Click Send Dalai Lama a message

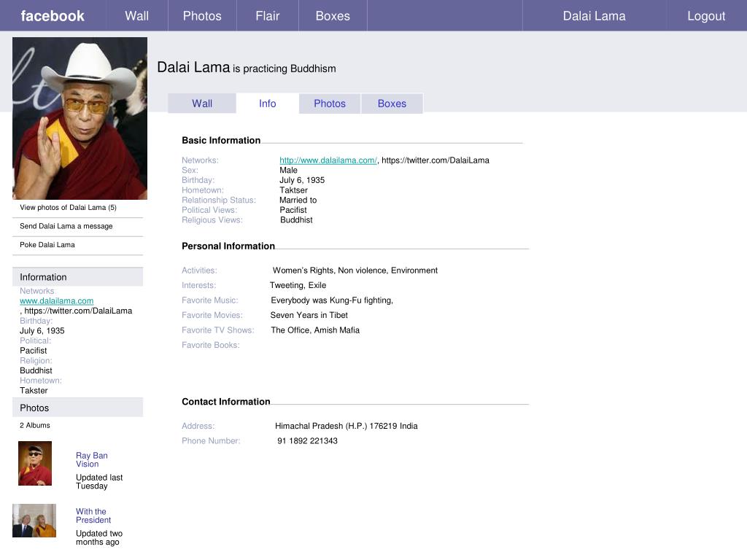coord(66,226)
